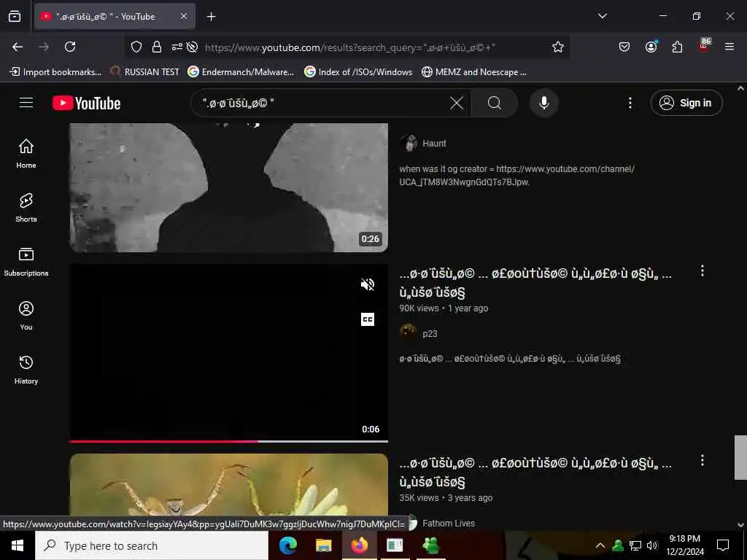747x560 pixels.
Task: List all tabs dropdown arrow
Action: click(x=602, y=16)
